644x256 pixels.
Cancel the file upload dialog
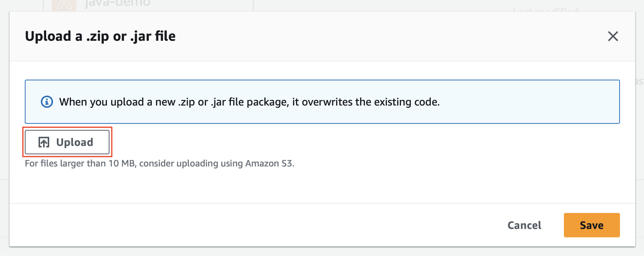click(524, 225)
